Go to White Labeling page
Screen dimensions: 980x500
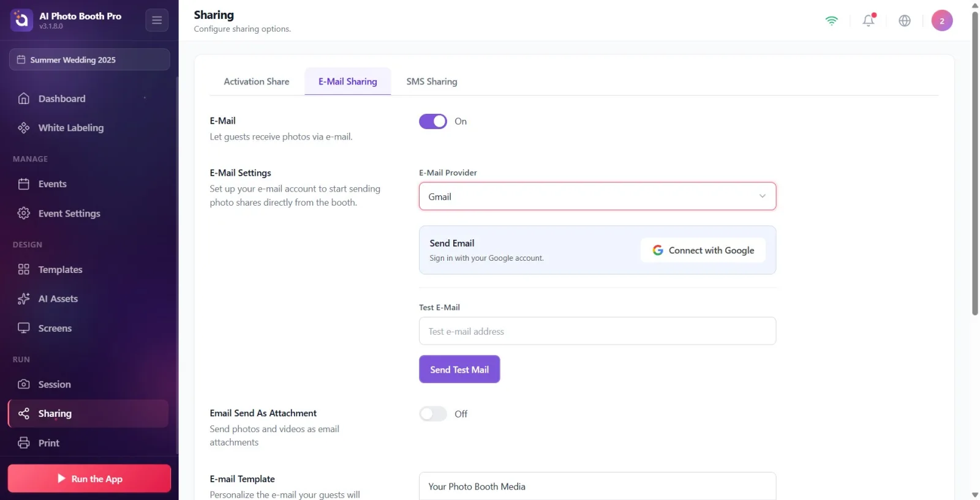pos(88,128)
